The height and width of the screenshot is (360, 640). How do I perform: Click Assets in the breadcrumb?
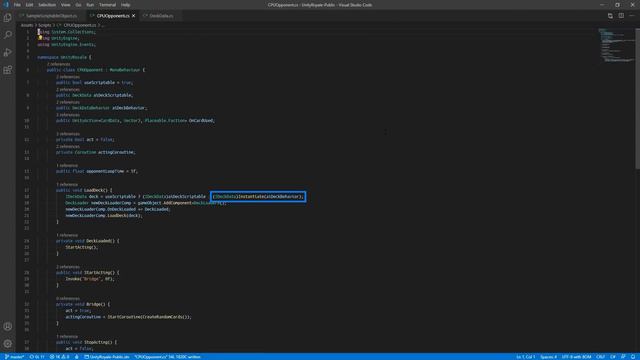(x=27, y=25)
